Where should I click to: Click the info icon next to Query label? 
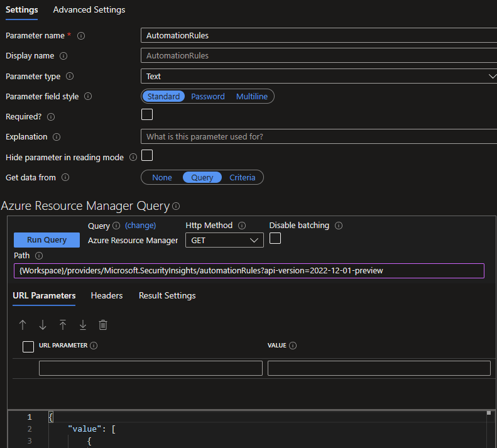tap(116, 226)
